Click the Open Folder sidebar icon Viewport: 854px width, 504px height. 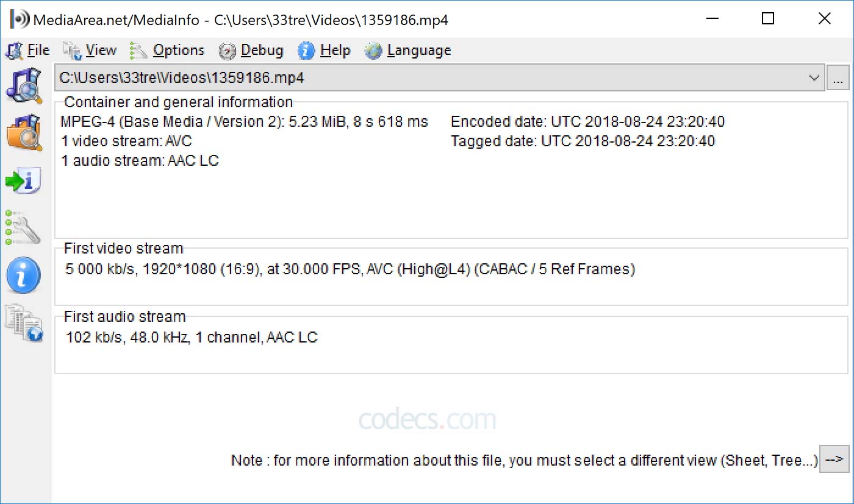click(24, 132)
